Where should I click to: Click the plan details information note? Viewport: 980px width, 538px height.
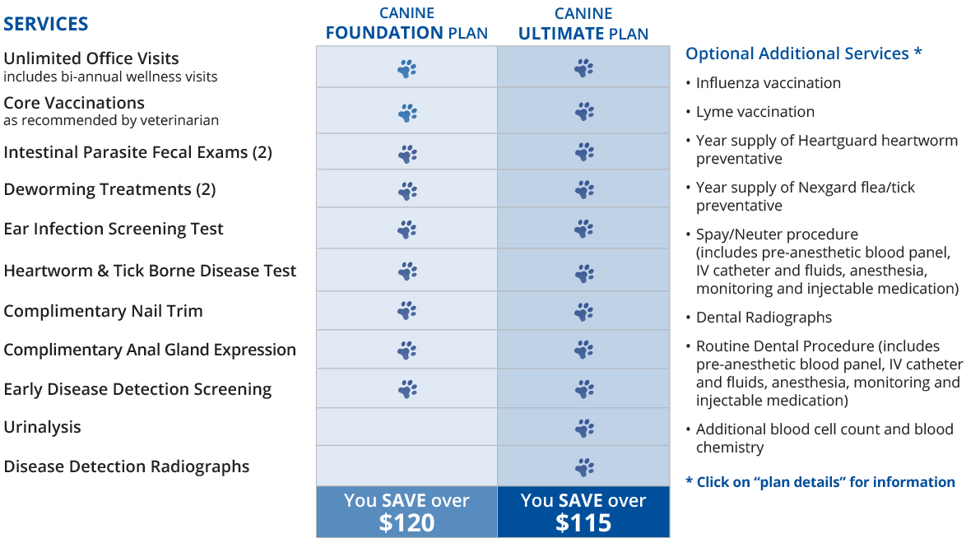coord(820,482)
